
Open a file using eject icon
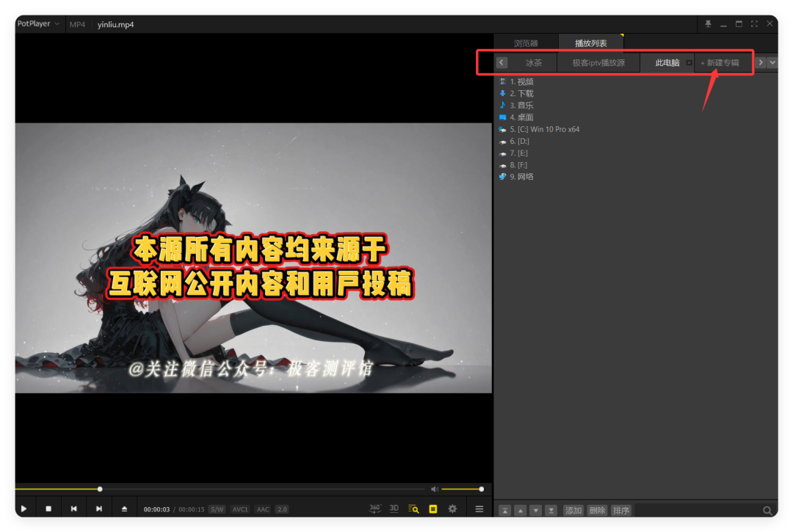click(124, 509)
